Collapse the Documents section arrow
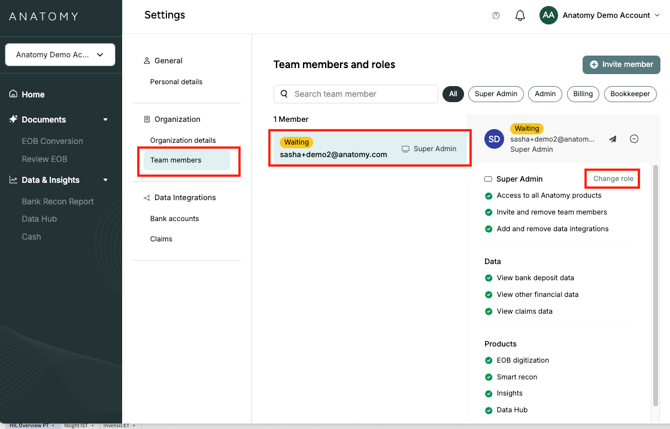Viewport: 670px width, 429px height. [x=105, y=120]
